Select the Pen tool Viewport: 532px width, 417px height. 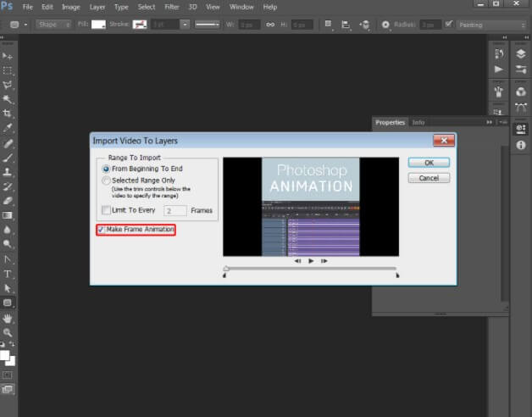[8, 259]
